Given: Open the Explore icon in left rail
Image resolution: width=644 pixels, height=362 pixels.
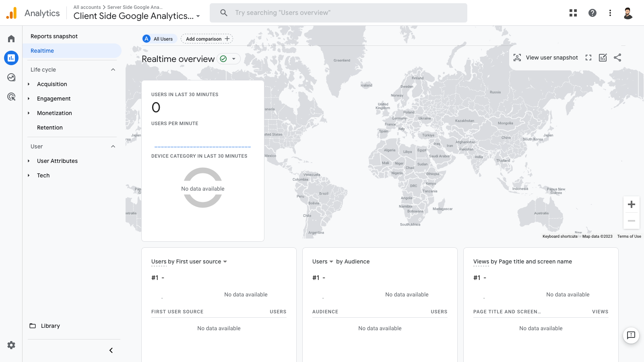Looking at the screenshot, I should [x=11, y=77].
